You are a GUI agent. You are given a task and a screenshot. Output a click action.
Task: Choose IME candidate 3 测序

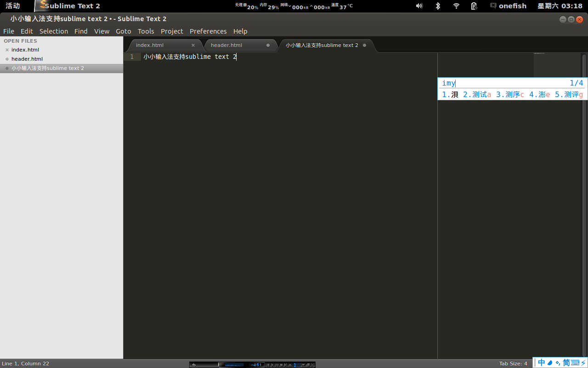coord(510,94)
